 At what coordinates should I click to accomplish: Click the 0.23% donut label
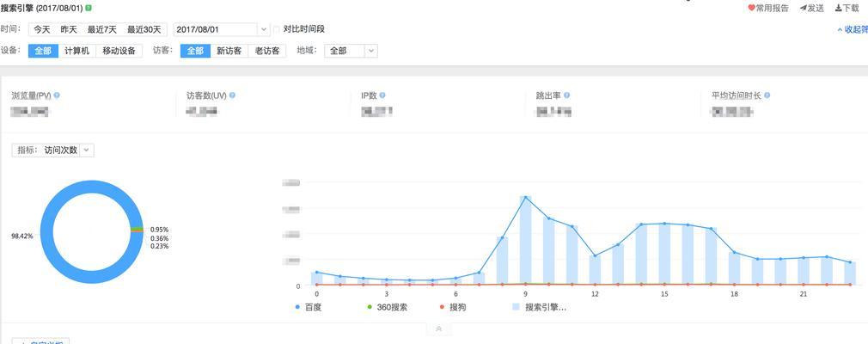tap(160, 246)
